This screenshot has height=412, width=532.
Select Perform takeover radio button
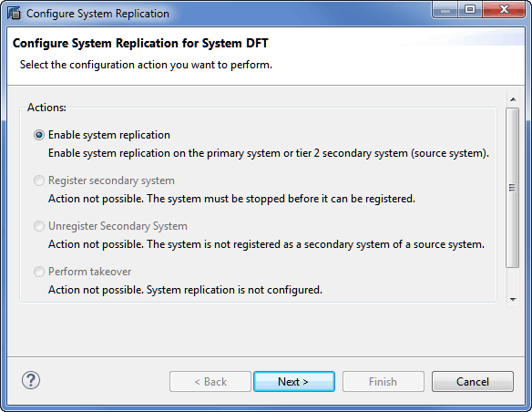[39, 272]
